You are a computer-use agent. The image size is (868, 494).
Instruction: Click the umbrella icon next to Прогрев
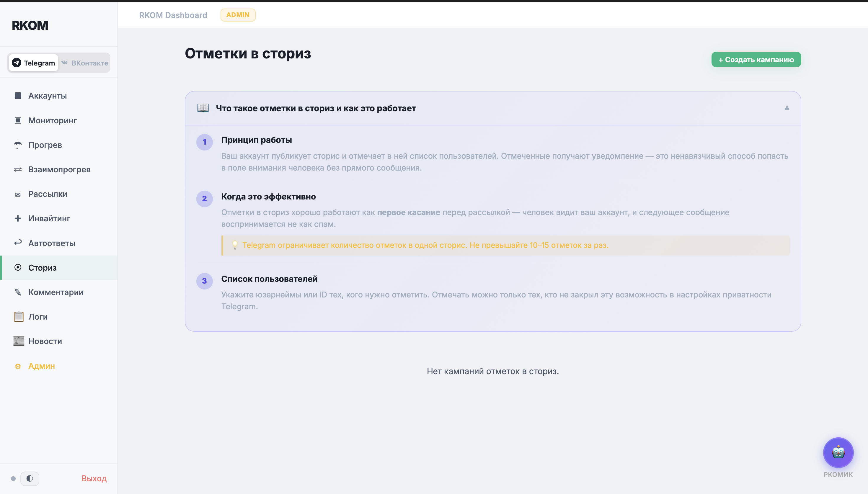point(18,145)
